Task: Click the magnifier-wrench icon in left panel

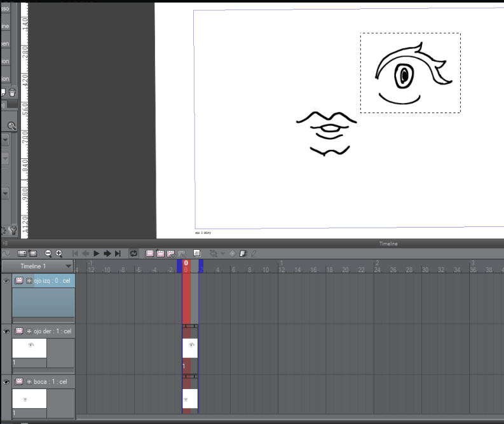Action: pos(12,126)
